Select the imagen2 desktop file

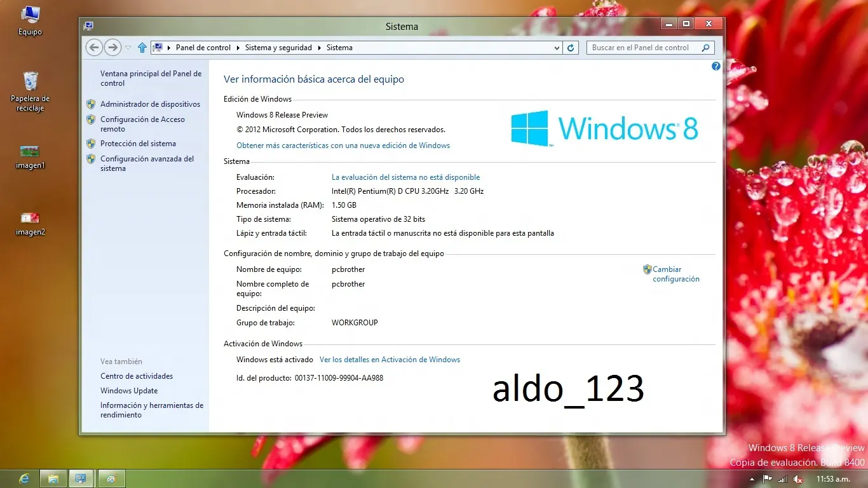coord(30,224)
